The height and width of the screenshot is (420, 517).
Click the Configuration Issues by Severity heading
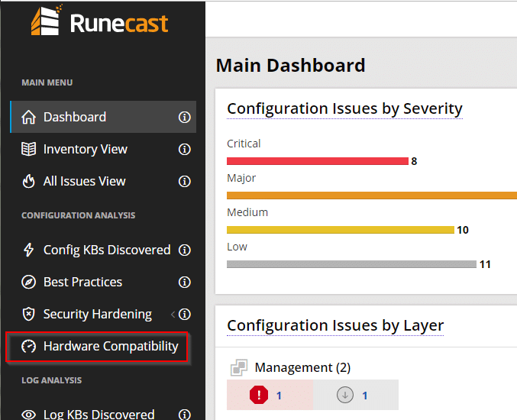click(344, 108)
